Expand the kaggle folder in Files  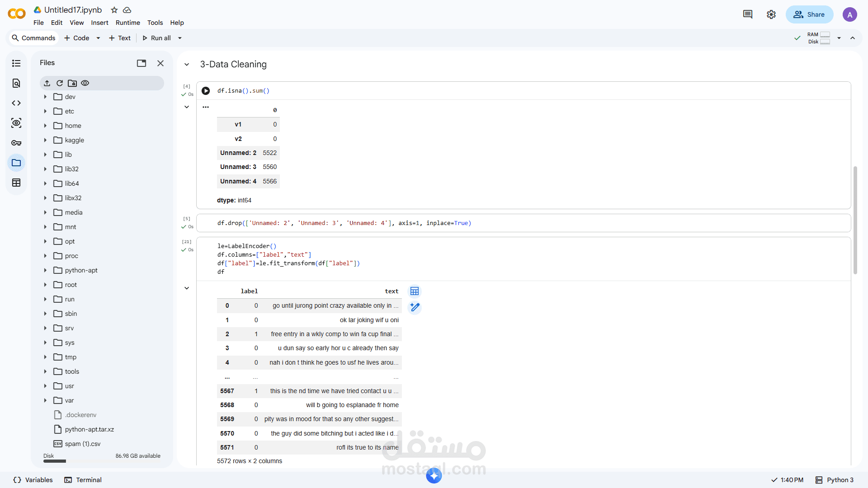click(45, 140)
